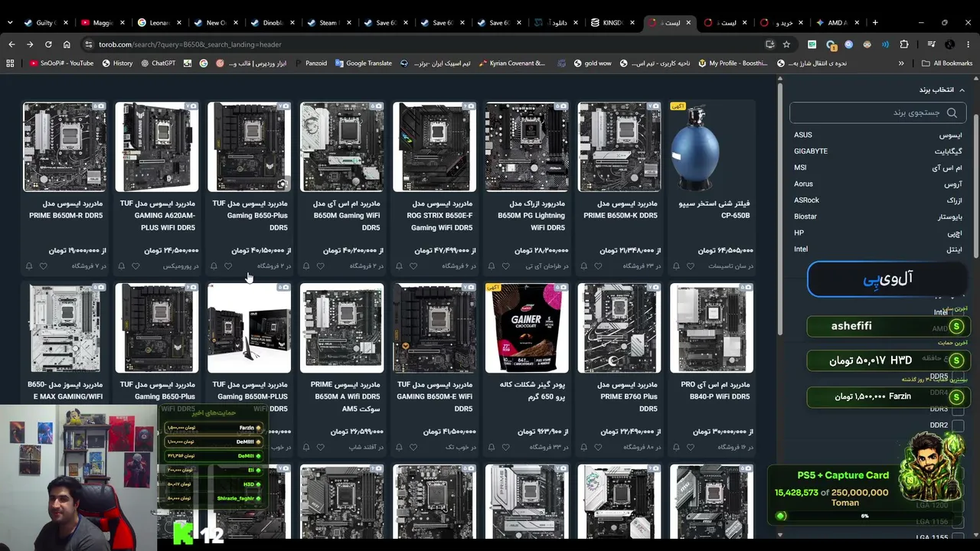Heart the TUF GAMING A620AM-PLUS WIFI DDR5
The width and height of the screenshot is (980, 551).
pyautogui.click(x=136, y=266)
